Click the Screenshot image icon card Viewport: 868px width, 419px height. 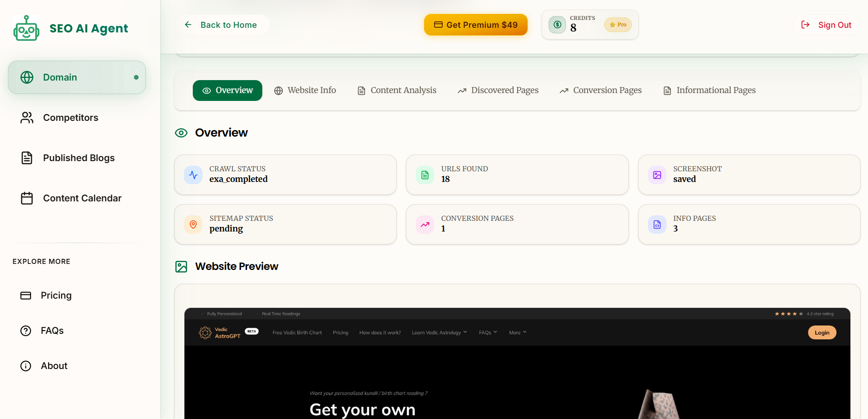point(657,175)
